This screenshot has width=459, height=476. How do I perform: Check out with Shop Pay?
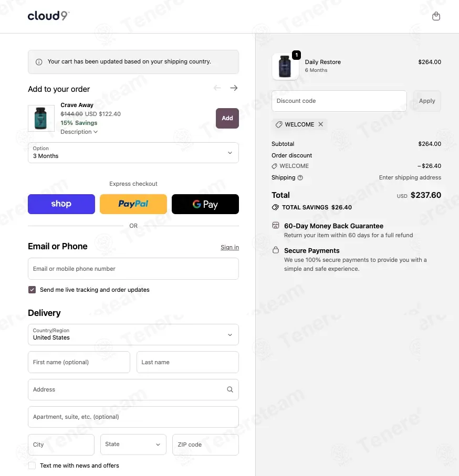tap(61, 204)
